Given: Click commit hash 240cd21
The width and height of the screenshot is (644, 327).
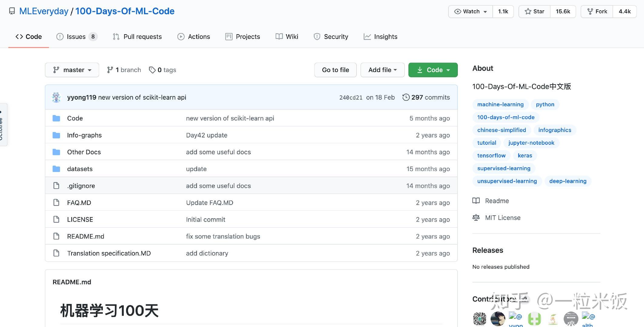Looking at the screenshot, I should [351, 97].
